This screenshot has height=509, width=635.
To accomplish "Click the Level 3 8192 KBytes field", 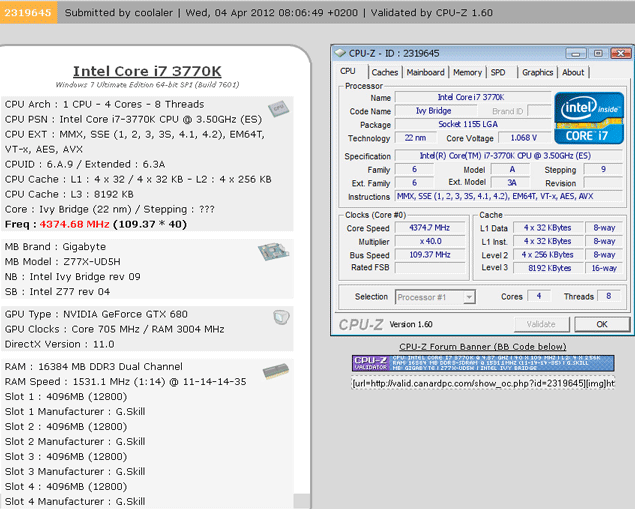I will 548,268.
